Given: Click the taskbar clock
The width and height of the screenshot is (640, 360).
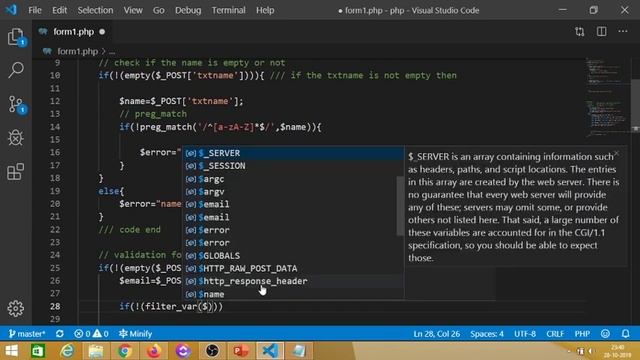Looking at the screenshot, I should pyautogui.click(x=618, y=351).
